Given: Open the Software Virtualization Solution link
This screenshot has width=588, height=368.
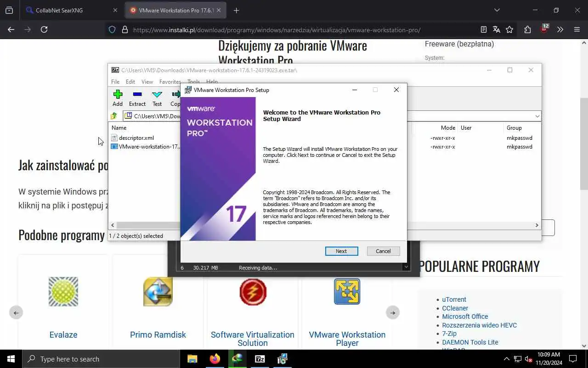Looking at the screenshot, I should (x=253, y=339).
